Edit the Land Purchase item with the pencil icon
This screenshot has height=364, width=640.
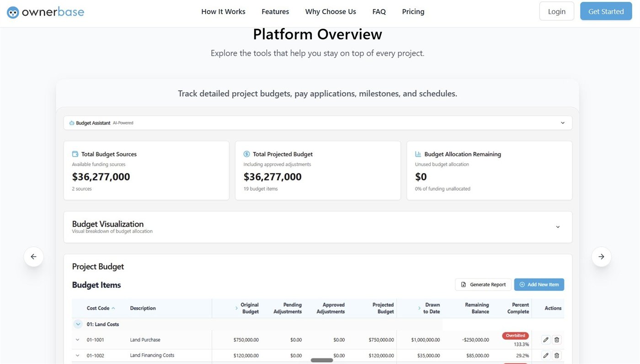click(x=545, y=340)
